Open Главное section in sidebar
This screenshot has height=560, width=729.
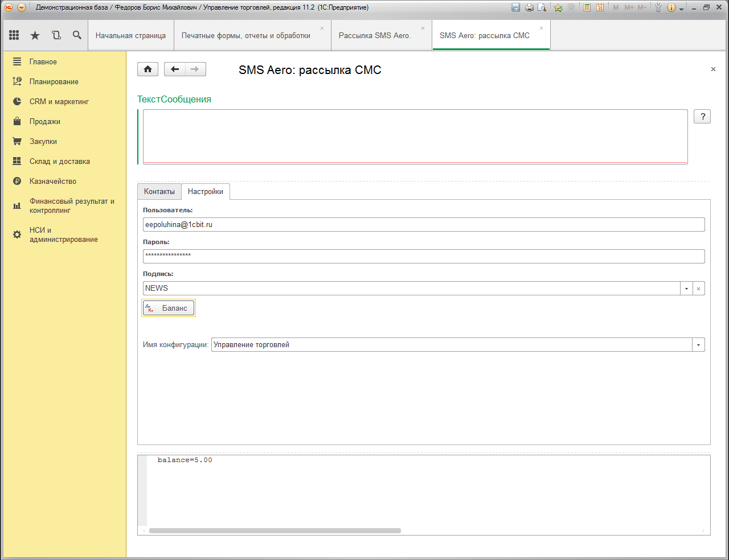[x=64, y=61]
